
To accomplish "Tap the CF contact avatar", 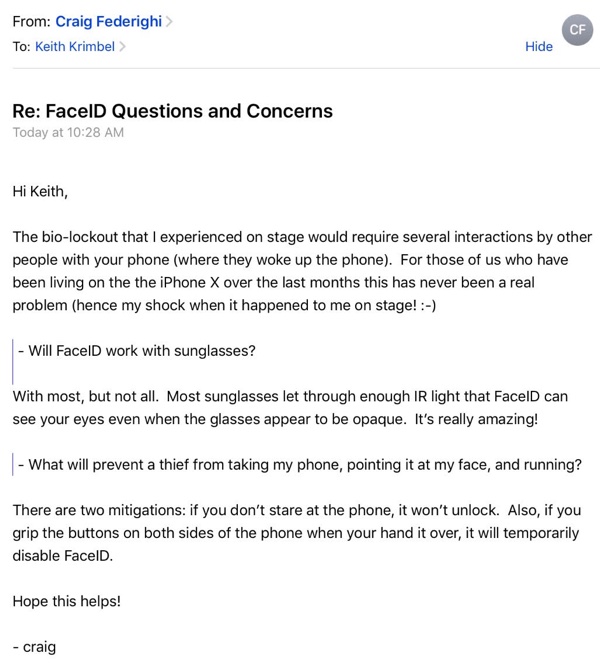I will point(577,30).
